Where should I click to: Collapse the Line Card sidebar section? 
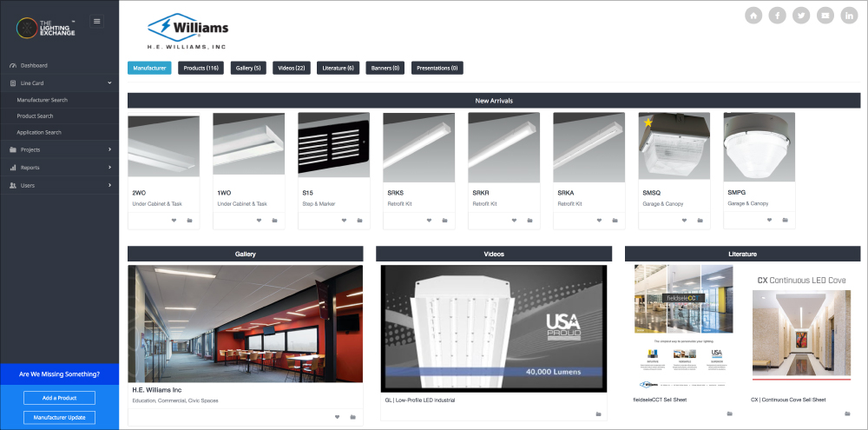60,83
